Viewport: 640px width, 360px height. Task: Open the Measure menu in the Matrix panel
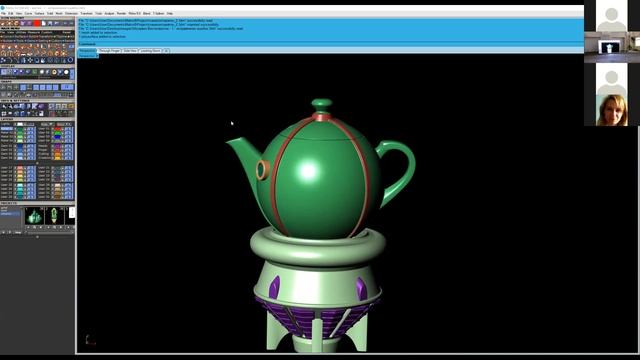click(x=34, y=32)
